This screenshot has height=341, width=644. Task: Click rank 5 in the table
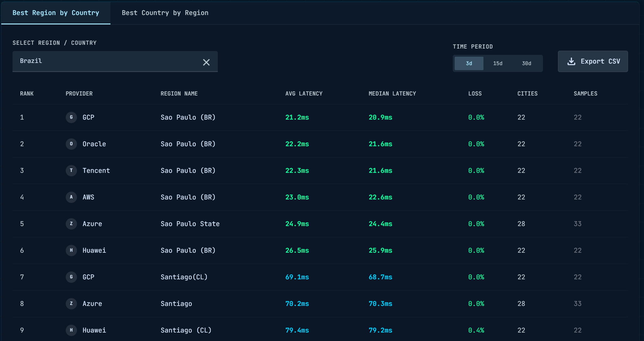point(22,224)
